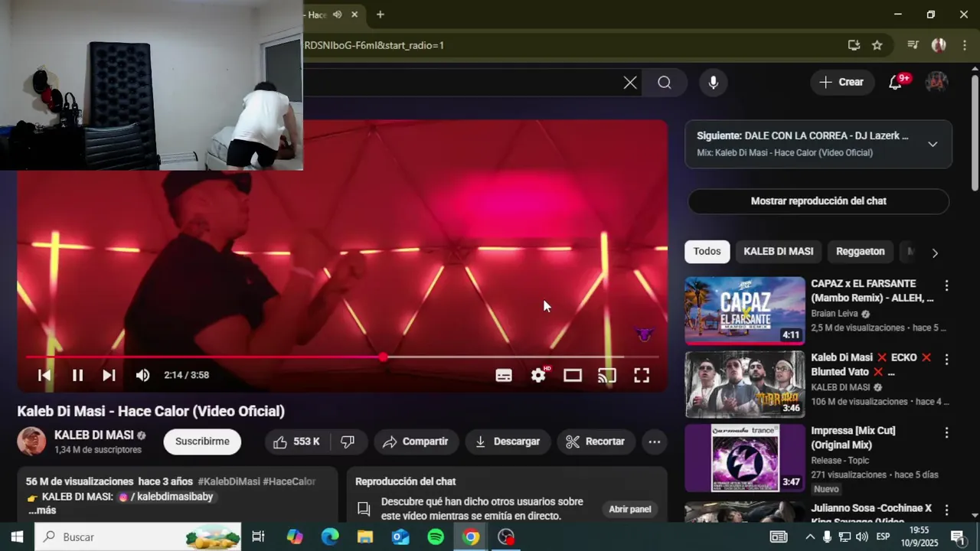The image size is (980, 551).
Task: Clear the search box with X
Action: coord(630,83)
